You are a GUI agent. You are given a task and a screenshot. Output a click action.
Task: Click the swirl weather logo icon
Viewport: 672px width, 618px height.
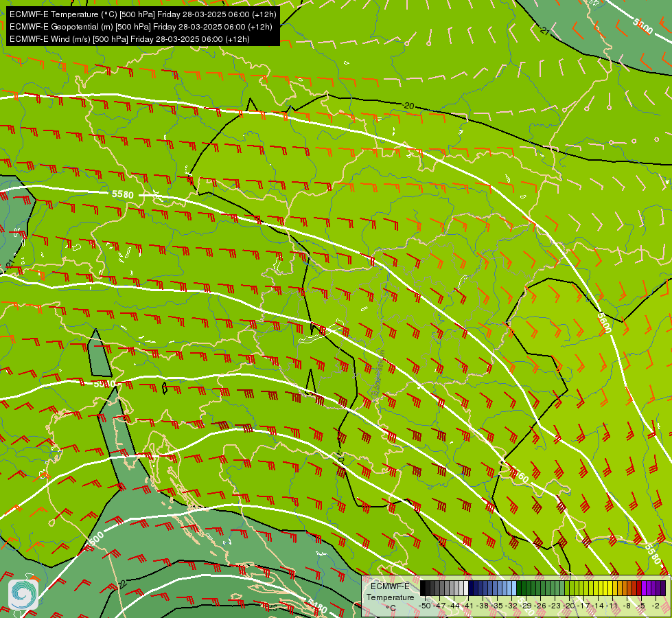click(x=23, y=595)
